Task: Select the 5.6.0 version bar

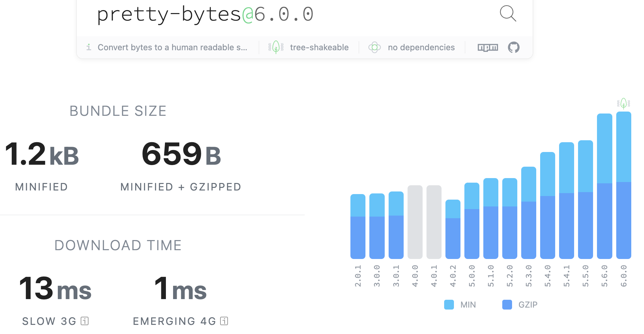Action: [x=604, y=186]
